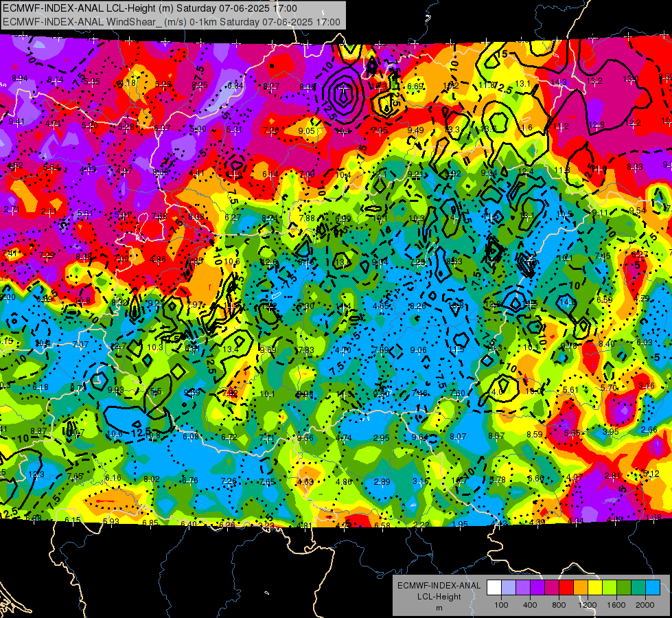Click the grid value '5.70'
Image resolution: width=672 pixels, height=618 pixels.
[608, 388]
